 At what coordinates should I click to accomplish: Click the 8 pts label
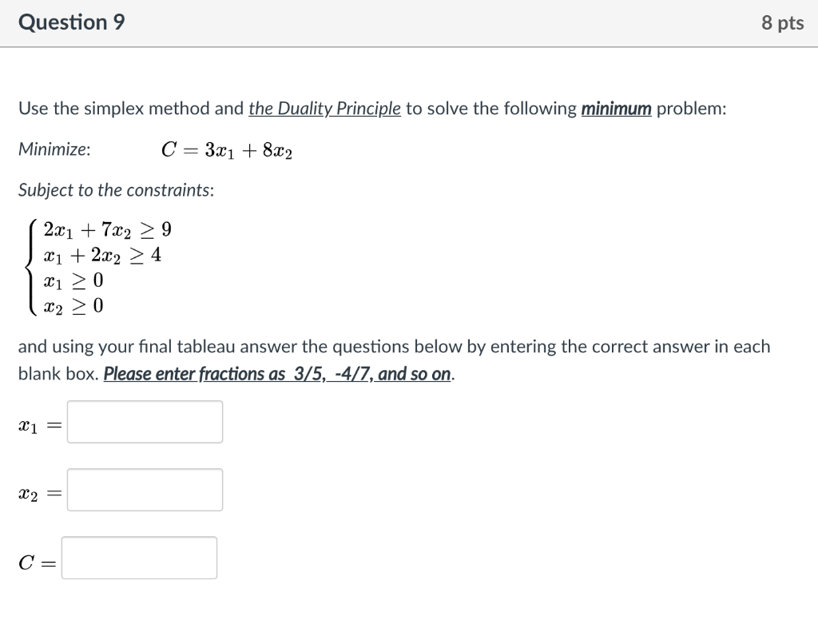(781, 22)
